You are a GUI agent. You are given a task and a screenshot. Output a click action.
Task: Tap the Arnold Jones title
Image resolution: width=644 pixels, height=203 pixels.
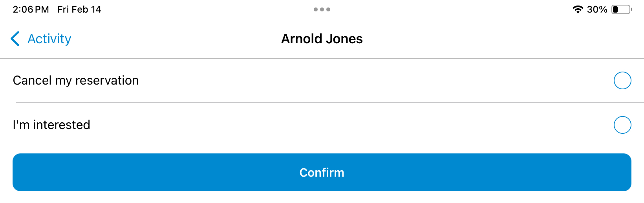click(x=322, y=39)
